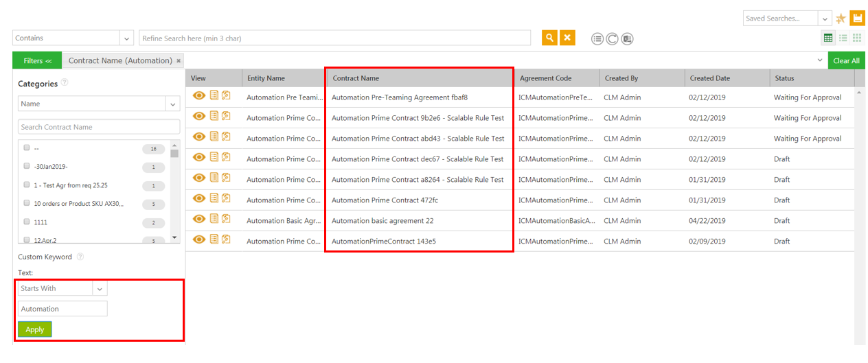Click the orange search magnifier button
The height and width of the screenshot is (363, 868).
click(549, 38)
